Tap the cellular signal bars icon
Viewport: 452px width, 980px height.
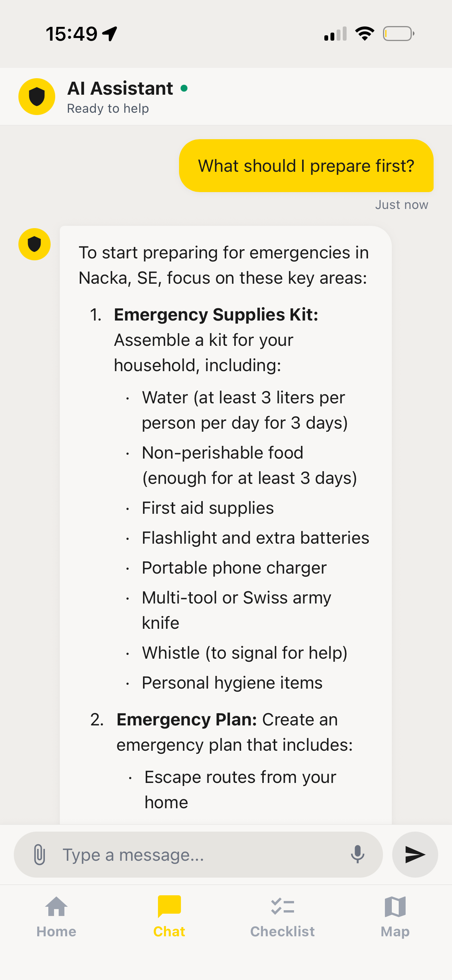(x=335, y=34)
